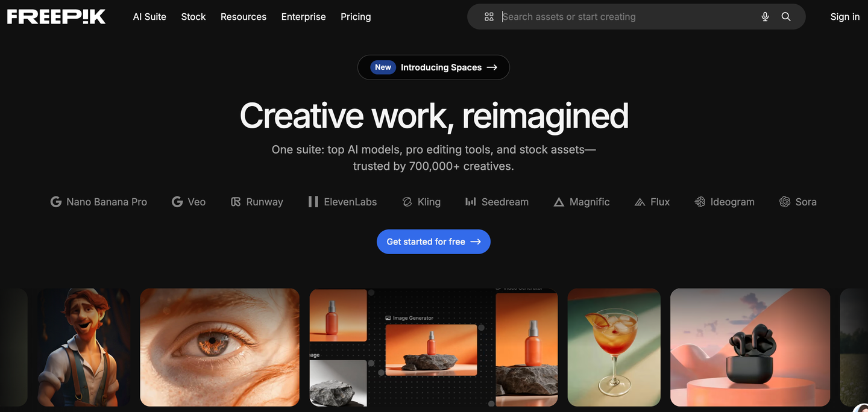Select the Sora model label
This screenshot has height=412, width=868.
pyautogui.click(x=806, y=202)
